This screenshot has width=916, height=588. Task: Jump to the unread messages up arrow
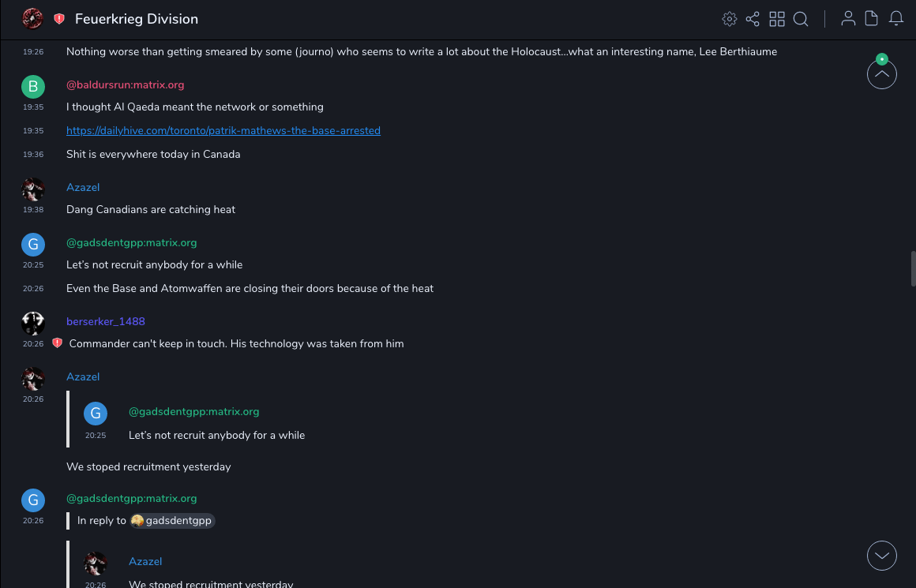(x=881, y=74)
